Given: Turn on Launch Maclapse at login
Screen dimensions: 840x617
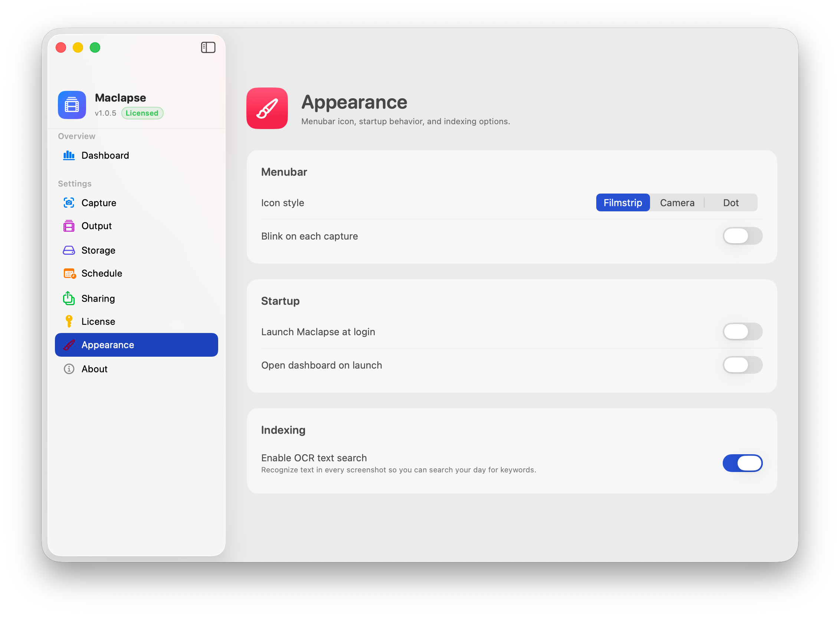Looking at the screenshot, I should click(x=742, y=331).
